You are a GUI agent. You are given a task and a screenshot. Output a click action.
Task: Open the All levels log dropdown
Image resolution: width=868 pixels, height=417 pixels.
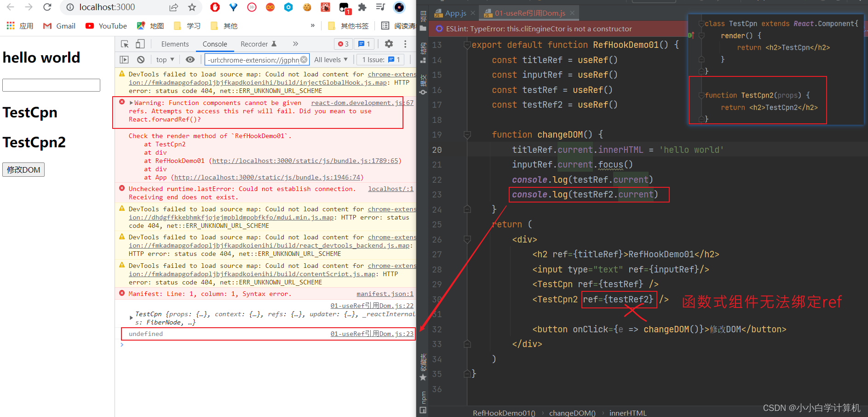point(331,59)
